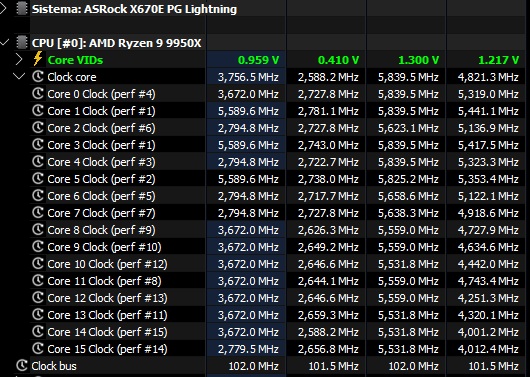The image size is (530, 377).
Task: Click the clock icon for Core 13 Clock
Action: [x=38, y=314]
